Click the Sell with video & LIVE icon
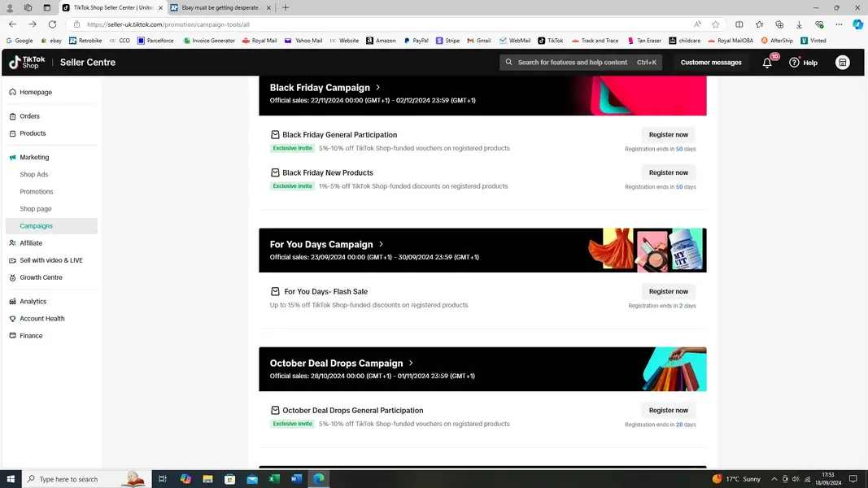The height and width of the screenshot is (488, 868). point(13,260)
